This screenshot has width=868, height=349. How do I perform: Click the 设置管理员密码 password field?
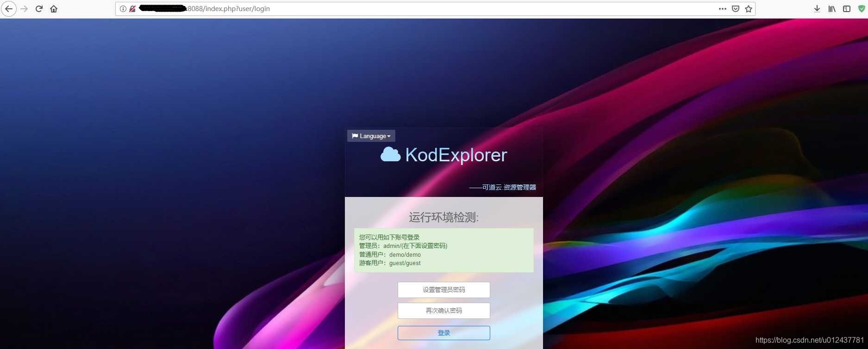pyautogui.click(x=444, y=290)
